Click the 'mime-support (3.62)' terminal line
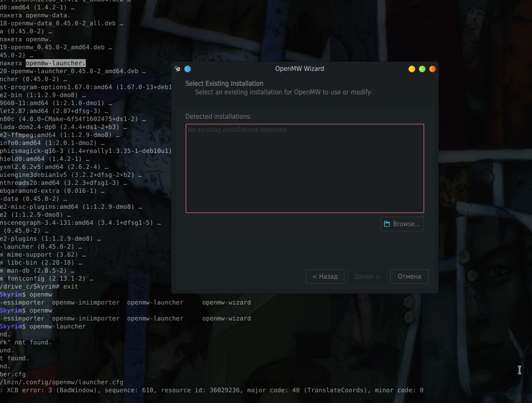The height and width of the screenshot is (403, 532). click(43, 254)
